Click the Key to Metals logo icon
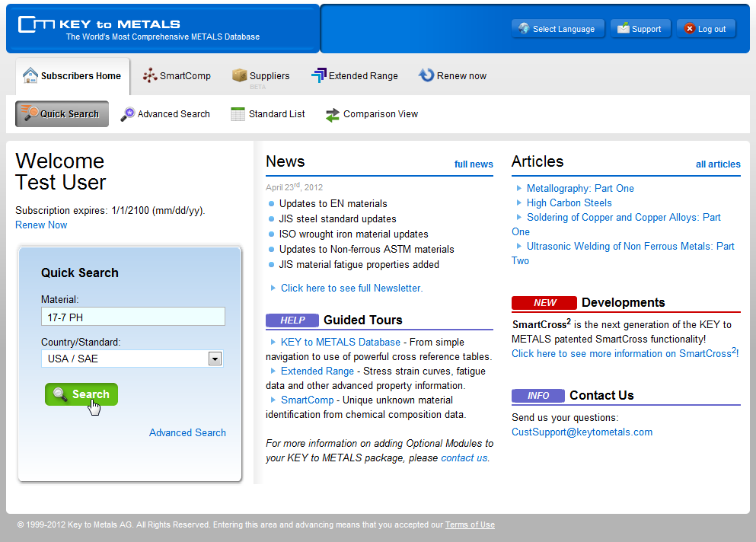This screenshot has width=756, height=542. pyautogui.click(x=36, y=24)
